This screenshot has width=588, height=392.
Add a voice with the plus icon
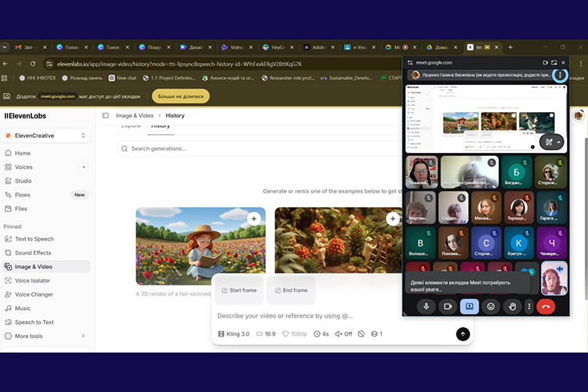pyautogui.click(x=84, y=167)
